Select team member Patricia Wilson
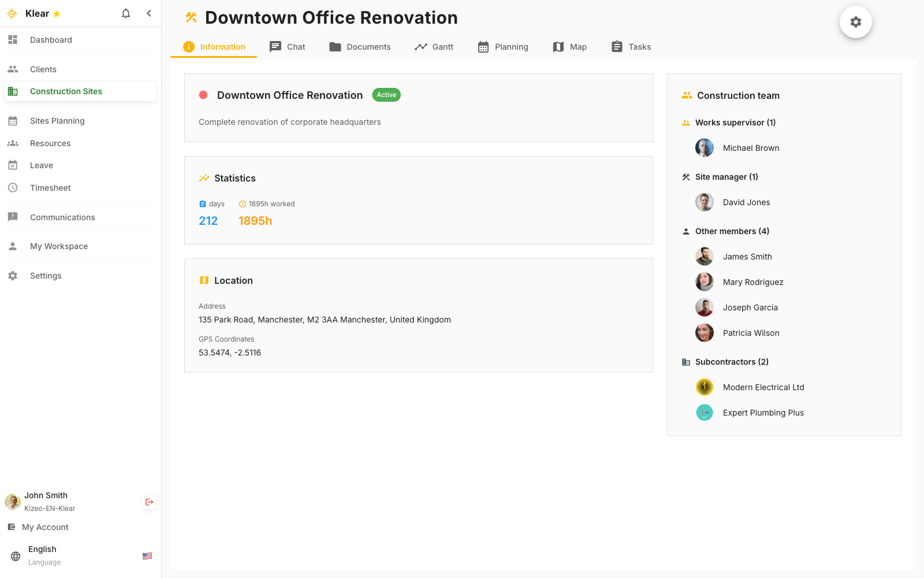This screenshot has width=924, height=578. tap(751, 333)
